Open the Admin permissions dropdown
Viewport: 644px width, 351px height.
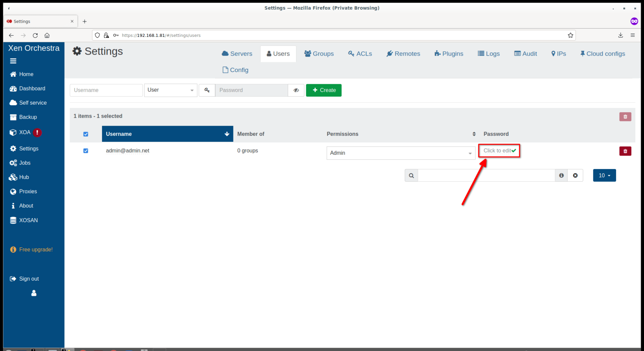pos(400,153)
